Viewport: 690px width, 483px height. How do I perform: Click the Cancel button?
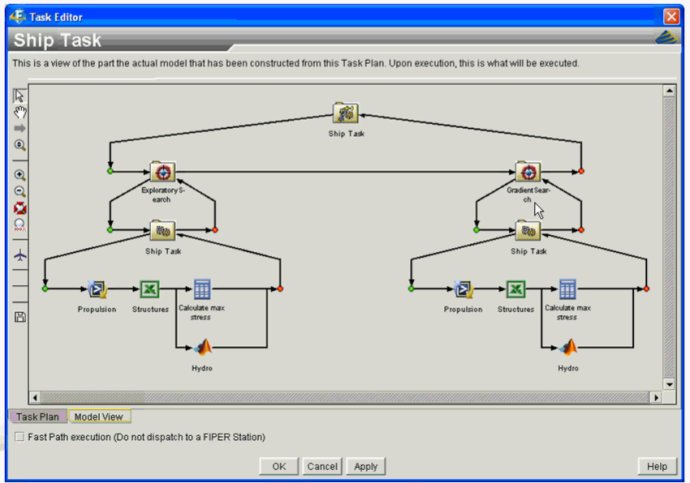322,466
